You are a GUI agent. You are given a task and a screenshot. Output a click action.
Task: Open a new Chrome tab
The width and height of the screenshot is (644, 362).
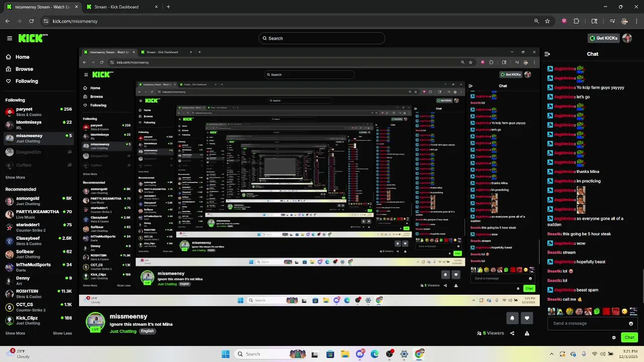168,7
